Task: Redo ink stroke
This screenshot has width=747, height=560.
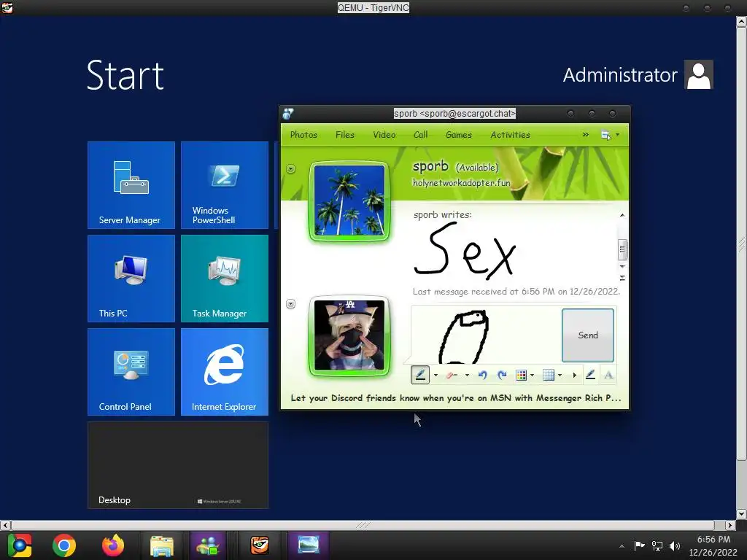Action: click(x=502, y=376)
